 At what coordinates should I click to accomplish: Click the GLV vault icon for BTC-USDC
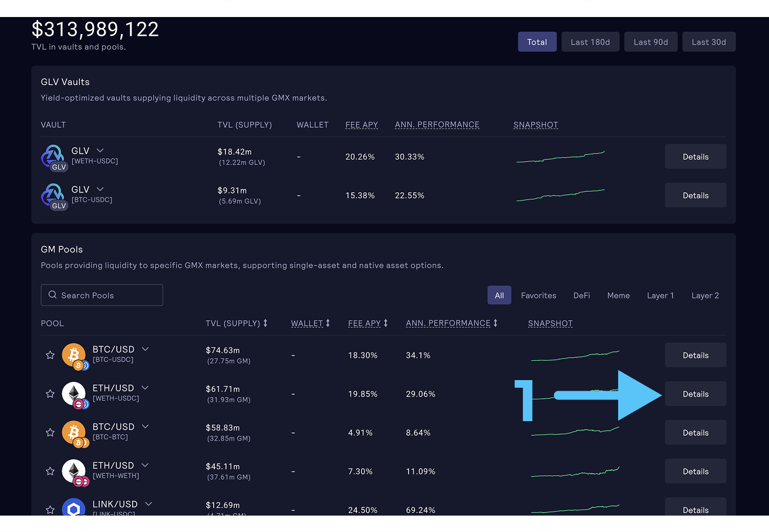pos(53,195)
